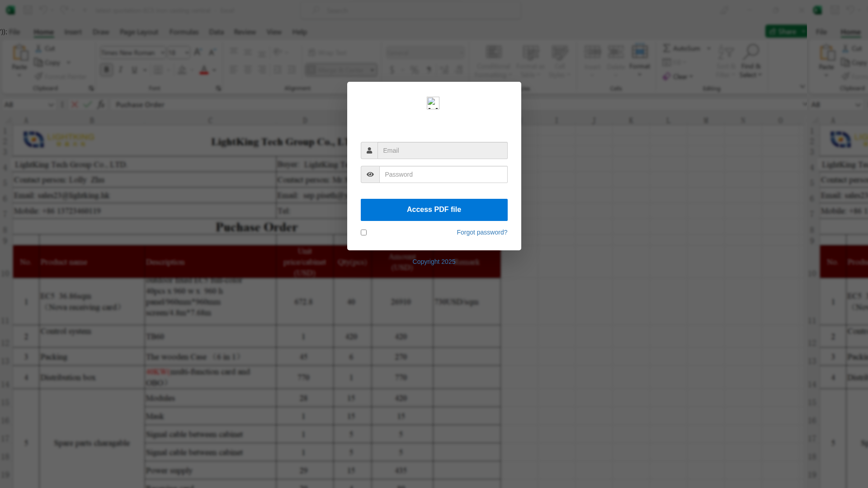Click the Clear eraser icon
The height and width of the screenshot is (488, 868).
click(x=666, y=76)
